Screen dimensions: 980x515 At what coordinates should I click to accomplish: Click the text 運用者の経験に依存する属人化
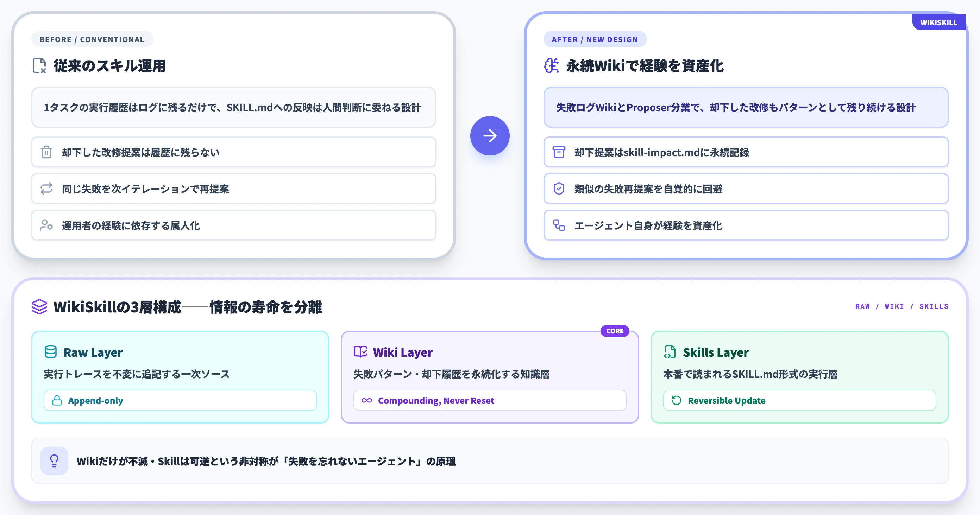tap(131, 226)
